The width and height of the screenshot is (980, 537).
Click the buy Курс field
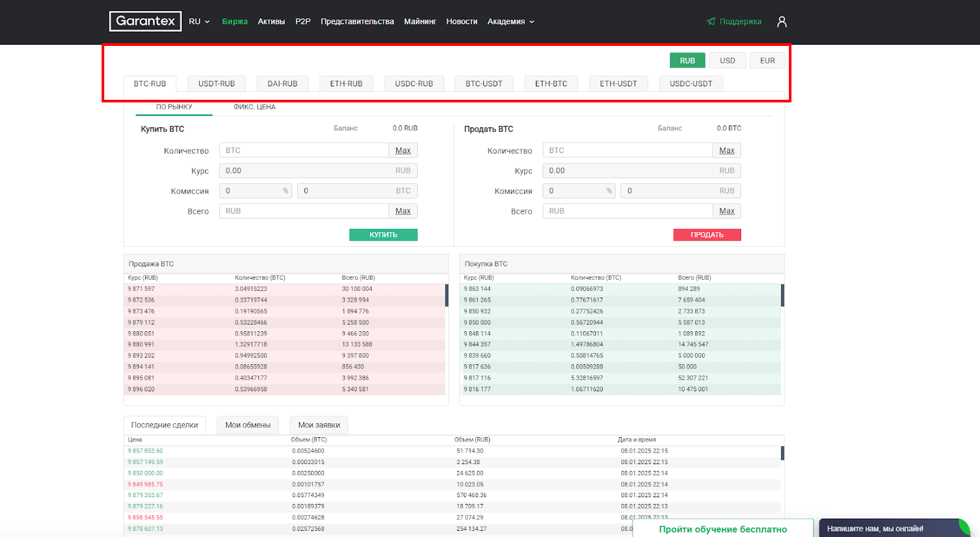coord(318,171)
